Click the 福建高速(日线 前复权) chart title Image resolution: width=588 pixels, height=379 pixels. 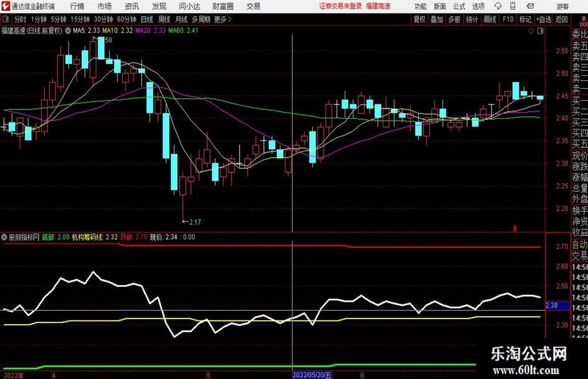[x=32, y=30]
